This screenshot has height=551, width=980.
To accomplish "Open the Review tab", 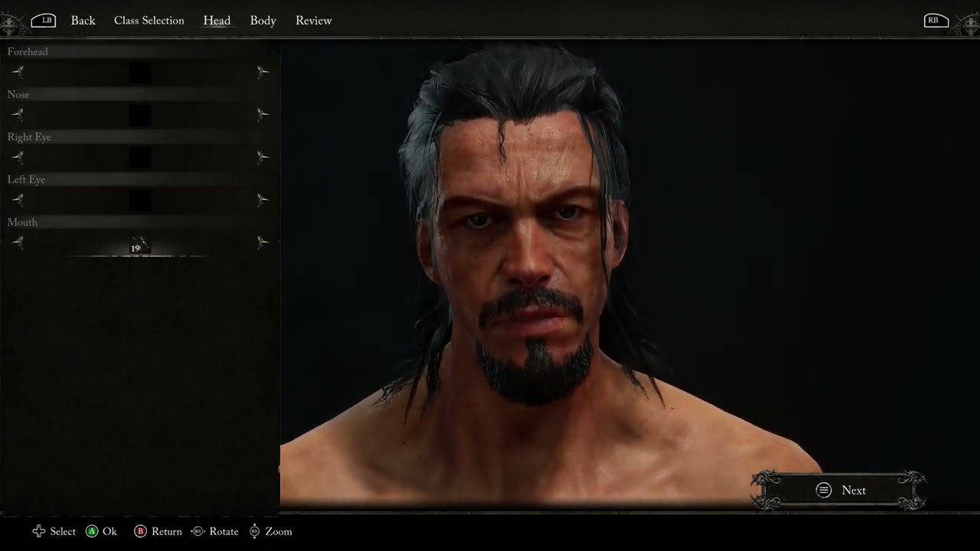I will (x=313, y=21).
